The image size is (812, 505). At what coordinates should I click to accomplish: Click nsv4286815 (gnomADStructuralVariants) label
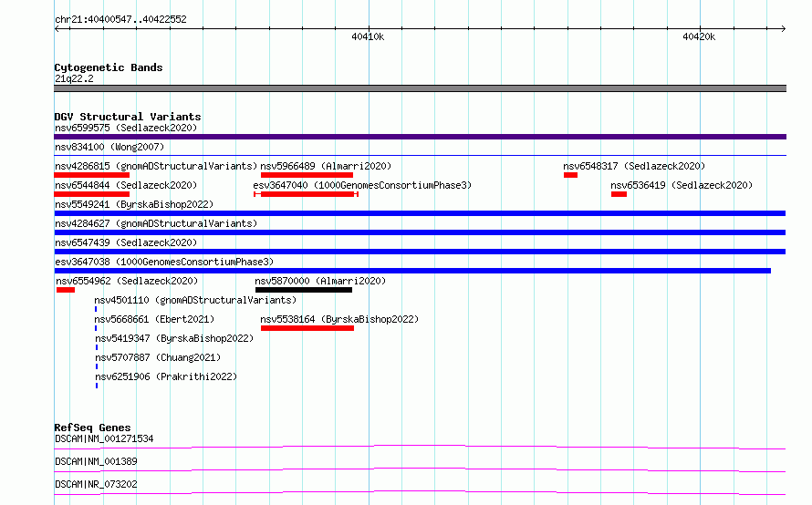pyautogui.click(x=156, y=166)
